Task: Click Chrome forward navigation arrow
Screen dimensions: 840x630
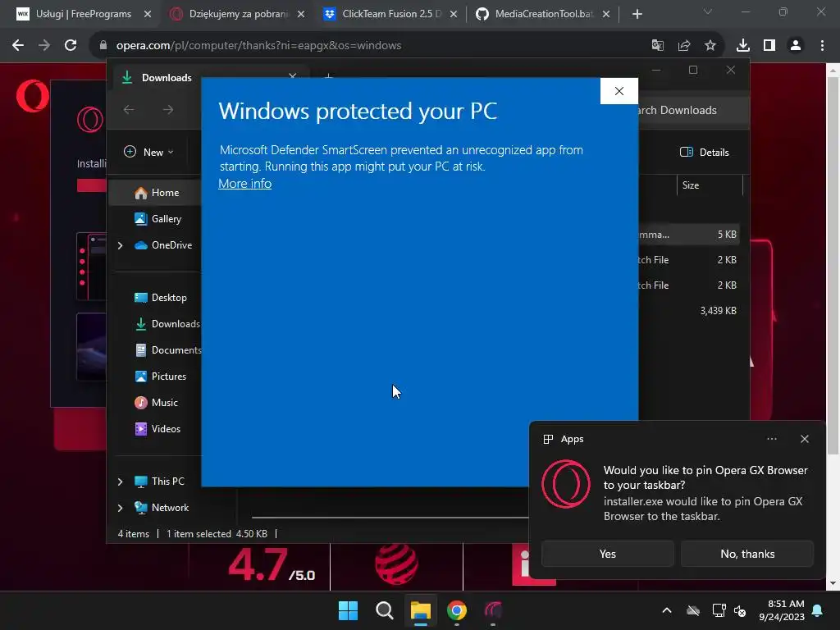Action: pos(44,46)
